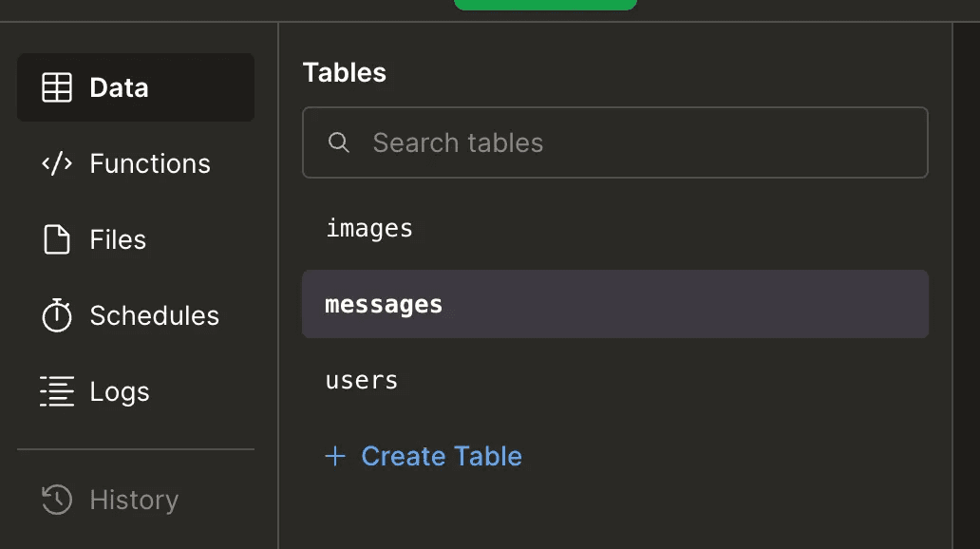Select the messages table
The image size is (980, 549).
384,305
